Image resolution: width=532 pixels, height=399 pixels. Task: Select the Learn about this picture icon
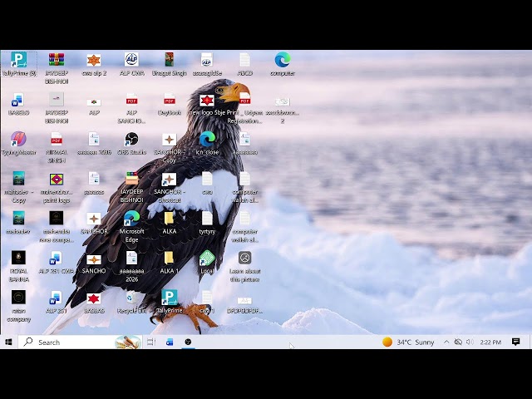pyautogui.click(x=244, y=267)
